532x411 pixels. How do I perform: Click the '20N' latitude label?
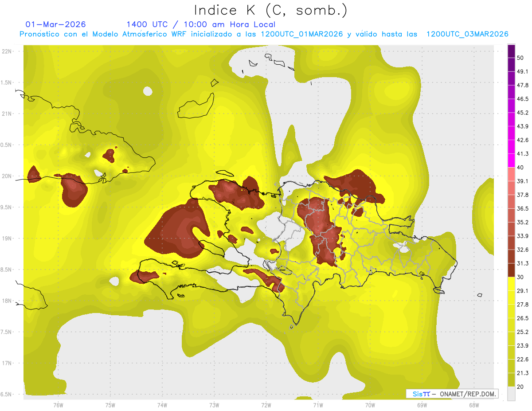click(7, 176)
